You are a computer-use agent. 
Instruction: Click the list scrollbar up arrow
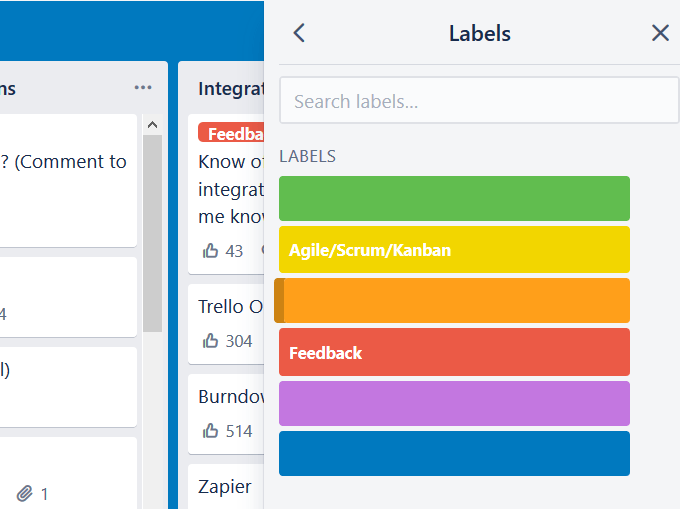click(152, 125)
